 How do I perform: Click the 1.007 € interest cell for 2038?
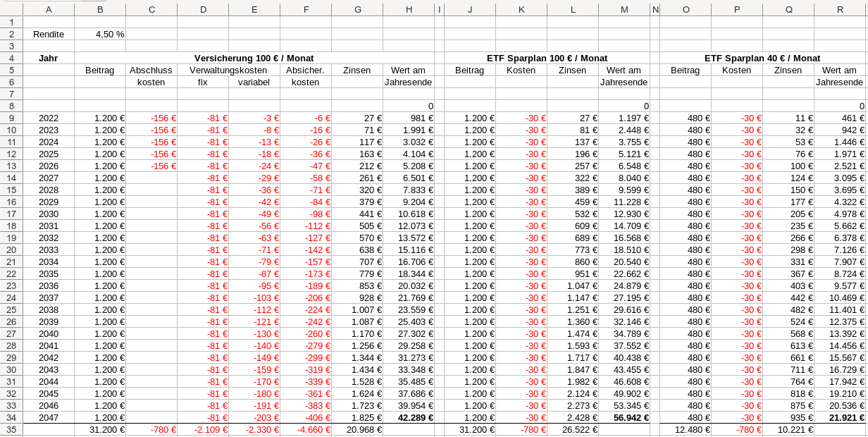click(357, 309)
